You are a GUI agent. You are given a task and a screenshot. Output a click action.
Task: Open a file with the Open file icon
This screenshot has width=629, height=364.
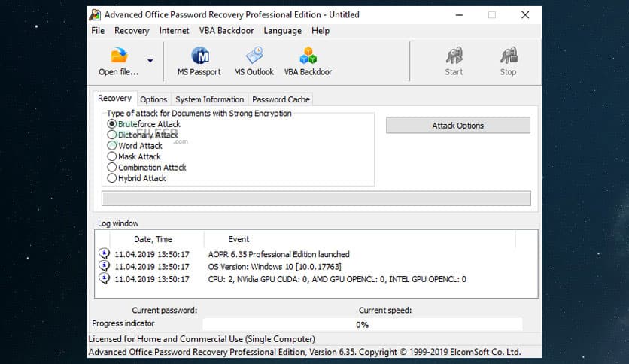point(119,56)
